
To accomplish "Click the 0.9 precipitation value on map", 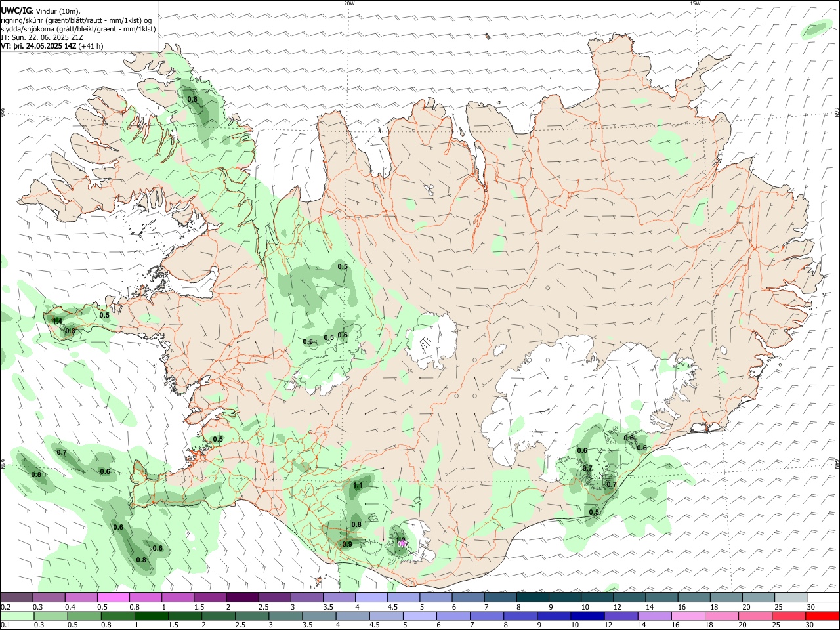I will click(x=347, y=544).
